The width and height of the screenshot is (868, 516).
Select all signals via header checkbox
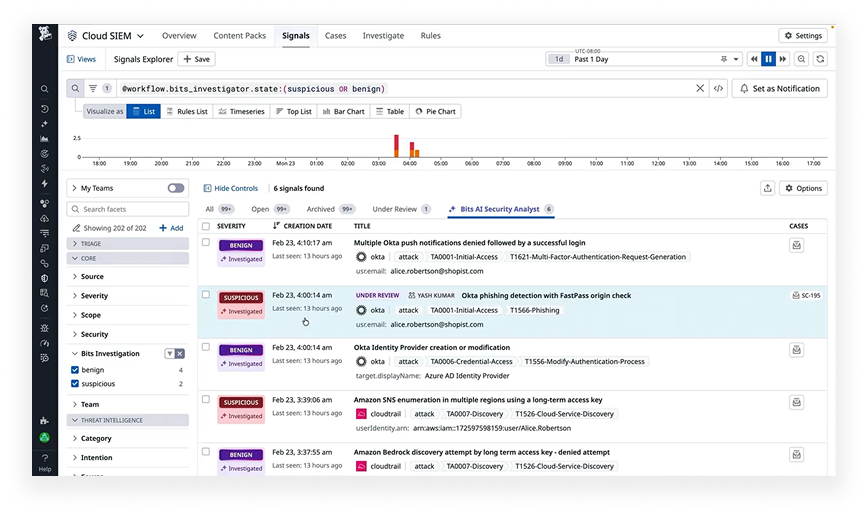pos(206,226)
